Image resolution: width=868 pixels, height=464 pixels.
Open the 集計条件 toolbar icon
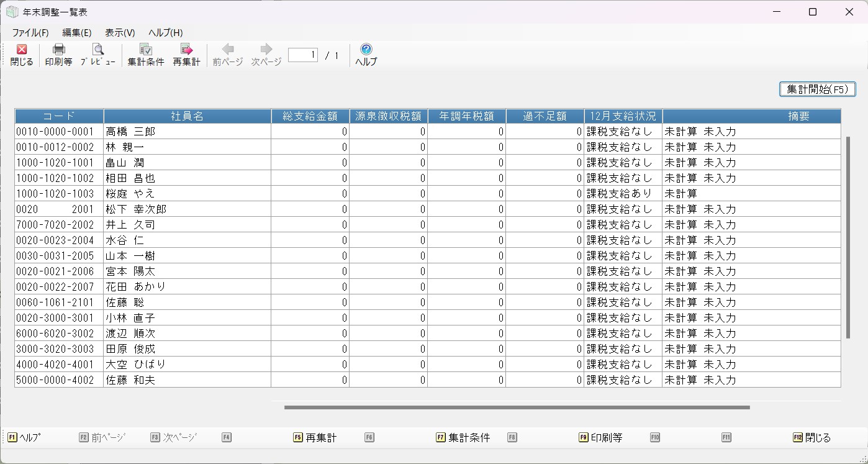[146, 50]
